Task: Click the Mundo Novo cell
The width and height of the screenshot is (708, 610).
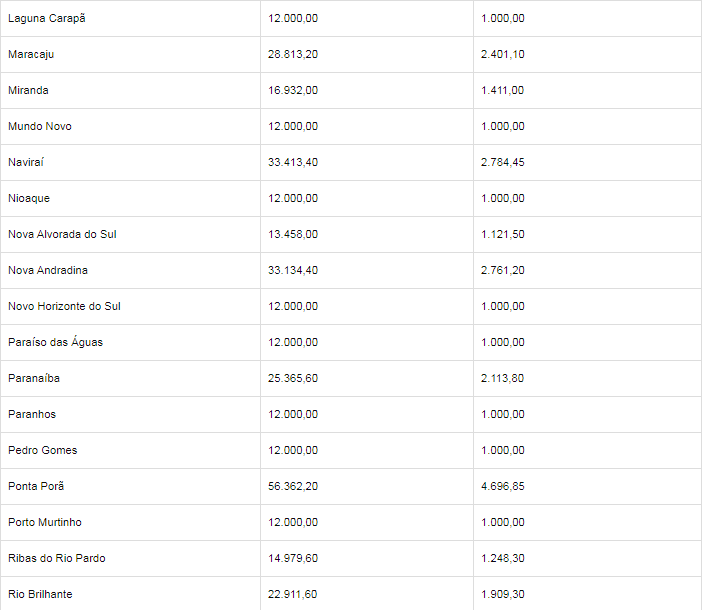Action: click(39, 126)
